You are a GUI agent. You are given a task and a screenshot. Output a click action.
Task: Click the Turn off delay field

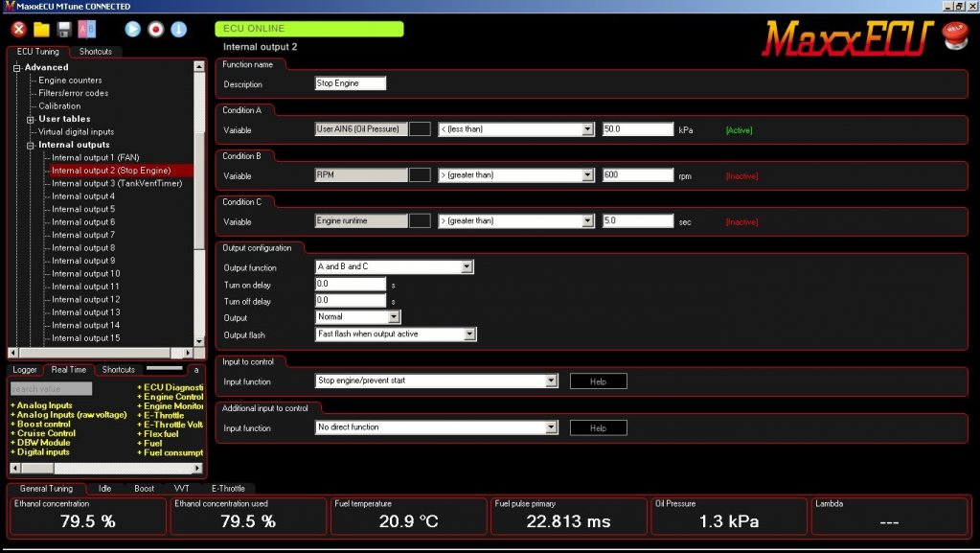[350, 300]
